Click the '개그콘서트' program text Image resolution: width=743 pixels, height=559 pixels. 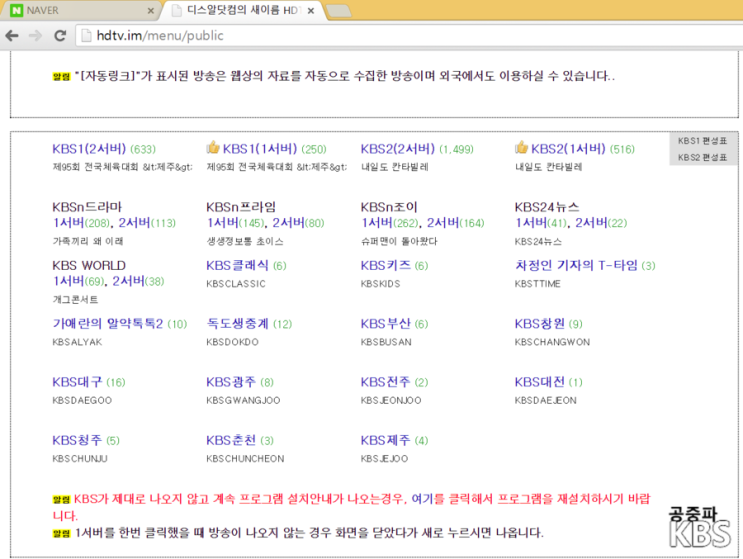(75, 299)
